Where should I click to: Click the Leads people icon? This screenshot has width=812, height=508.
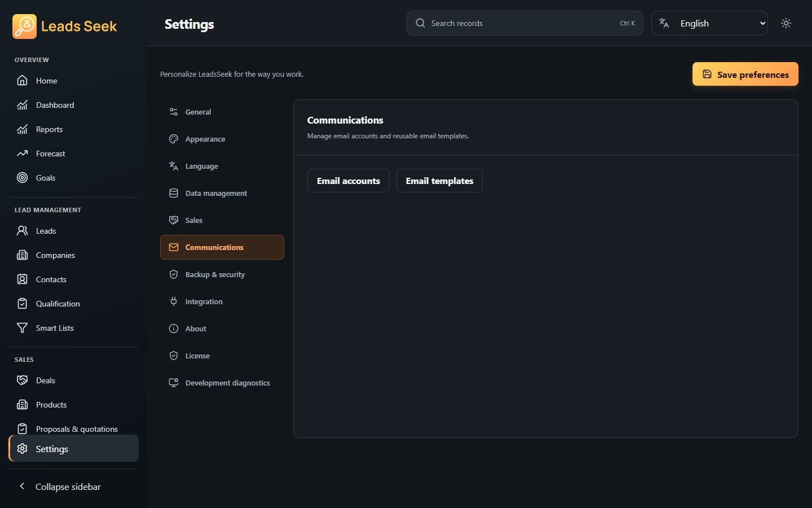[22, 231]
